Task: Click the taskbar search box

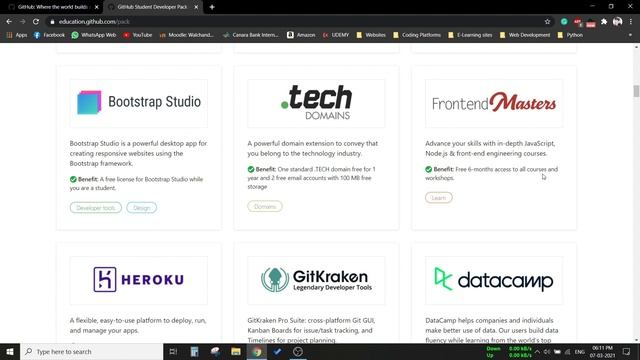Action: click(x=91, y=351)
